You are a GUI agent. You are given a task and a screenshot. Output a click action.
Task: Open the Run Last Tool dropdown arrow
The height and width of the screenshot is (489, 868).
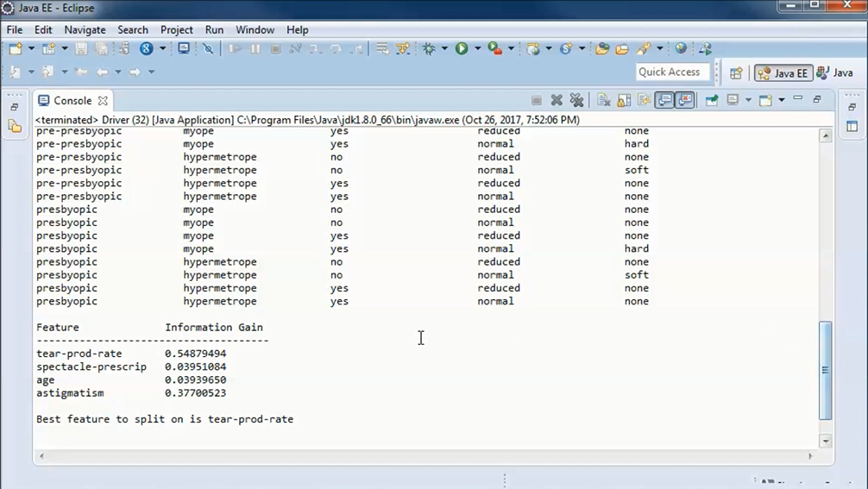[x=511, y=48]
